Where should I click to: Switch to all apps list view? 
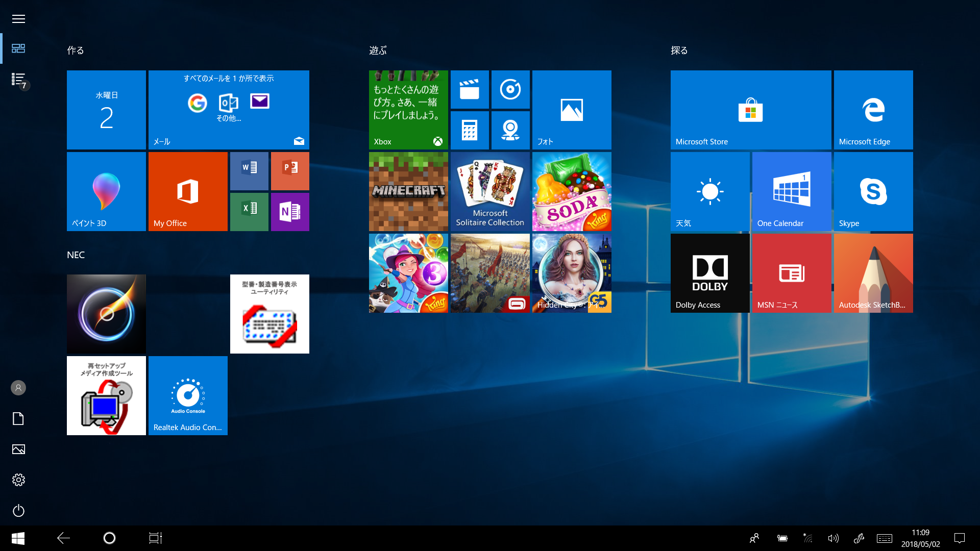[18, 79]
